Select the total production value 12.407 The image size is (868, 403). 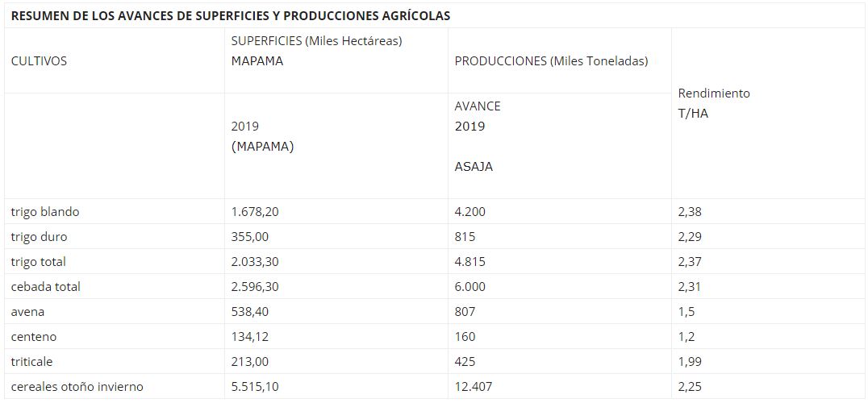coord(474,387)
